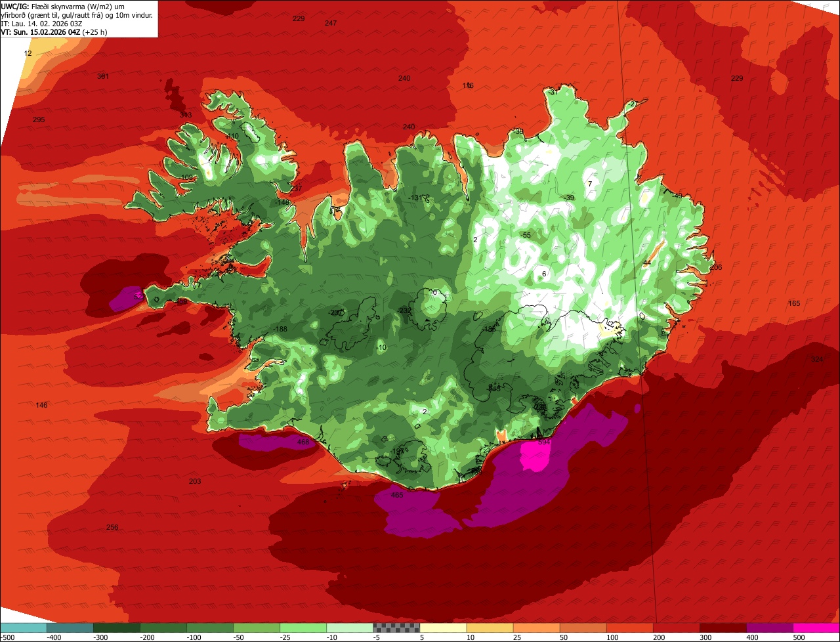Click the legend swatch for -50 to -25

257,628
